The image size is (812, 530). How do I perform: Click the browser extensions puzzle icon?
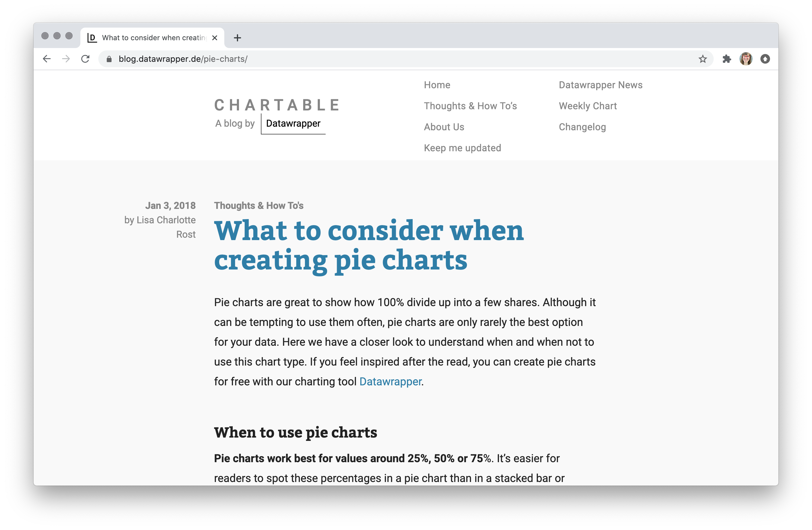[x=725, y=59]
